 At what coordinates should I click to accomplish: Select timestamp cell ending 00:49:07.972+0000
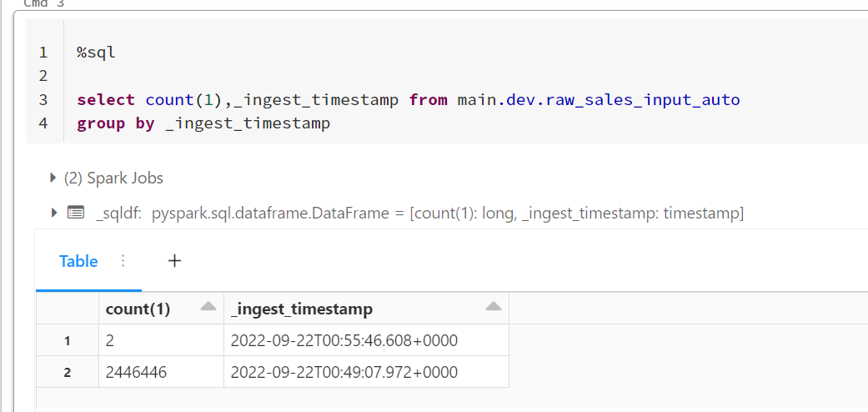[344, 372]
